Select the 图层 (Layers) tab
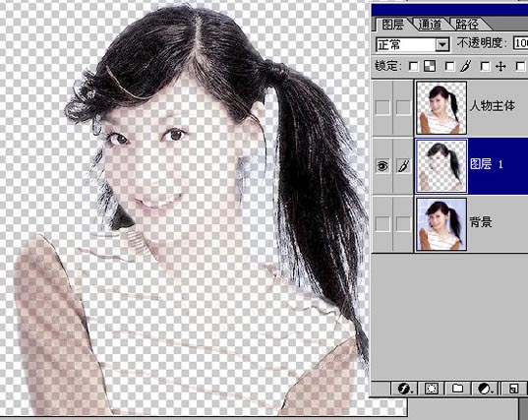 click(x=392, y=25)
